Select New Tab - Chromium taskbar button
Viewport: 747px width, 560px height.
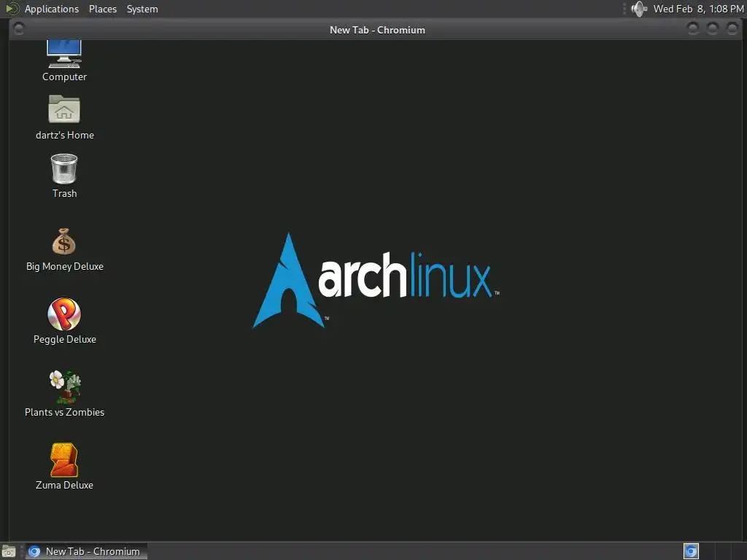[86, 551]
